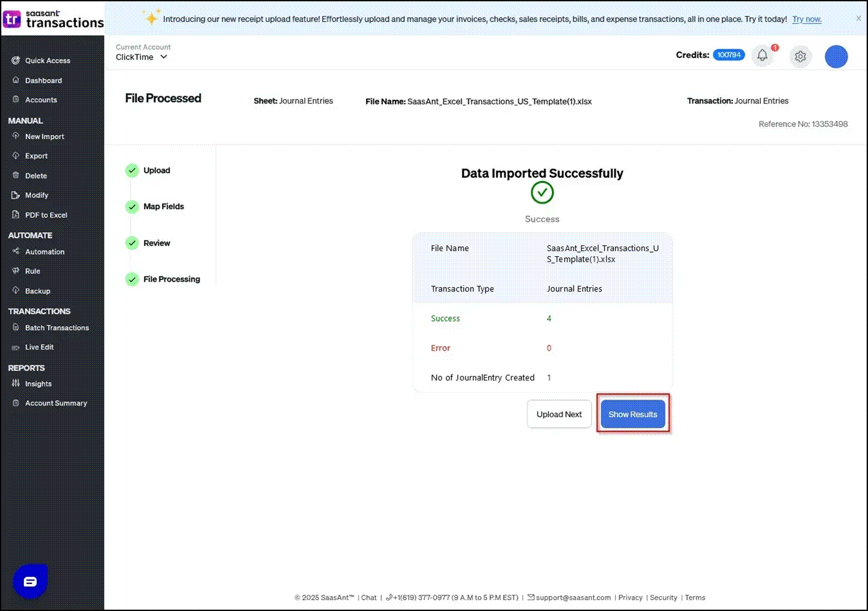This screenshot has width=868, height=611.
Task: Click the PDF to Excel icon
Action: pos(15,215)
